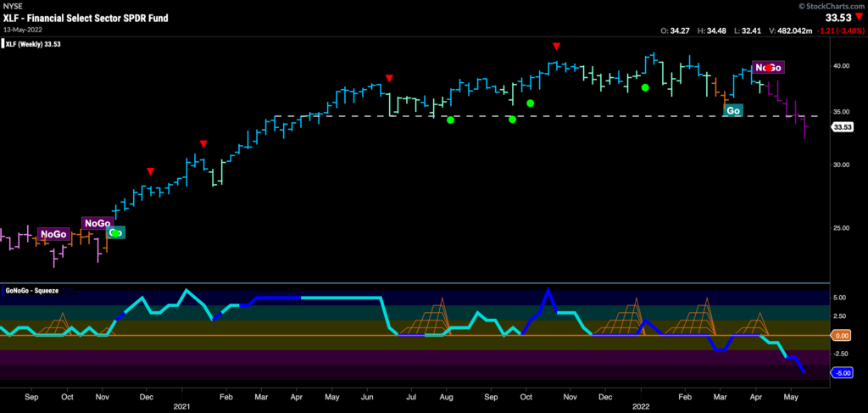Click the blue -5.00 tag on the squeeze axis

pyautogui.click(x=842, y=372)
